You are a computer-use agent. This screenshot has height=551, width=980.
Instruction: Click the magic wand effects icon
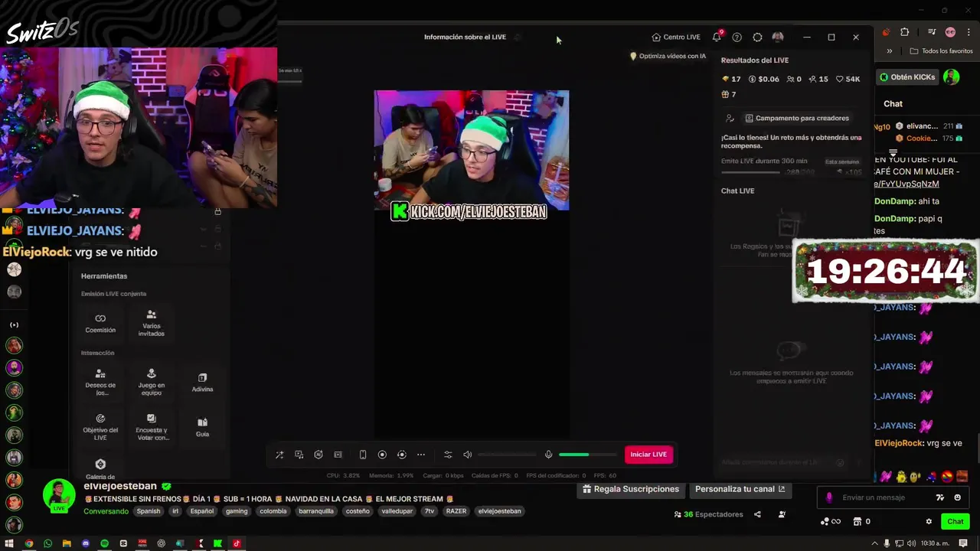pos(279,455)
